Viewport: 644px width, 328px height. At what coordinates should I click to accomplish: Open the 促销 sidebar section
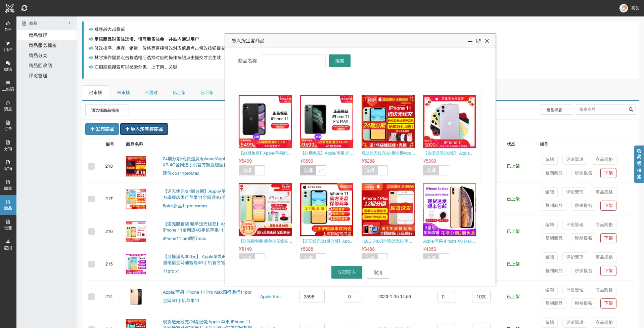8,165
